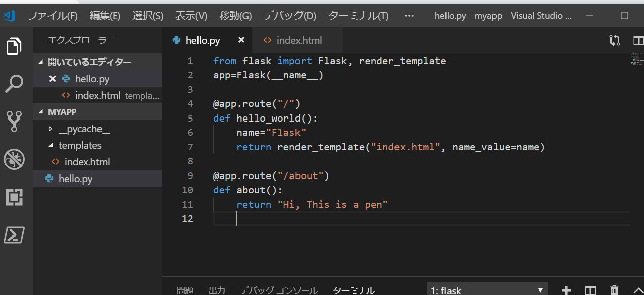Open the Search view icon
The height and width of the screenshot is (295, 644).
(14, 84)
